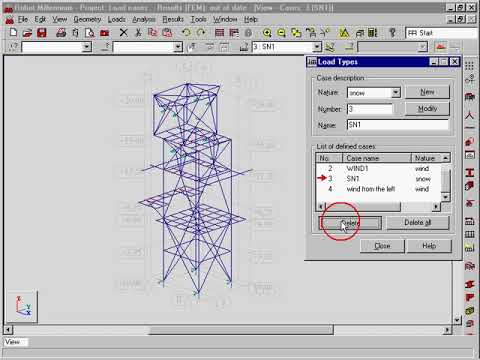Click the Close button in the dialog
This screenshot has width=480, height=360.
coord(382,246)
